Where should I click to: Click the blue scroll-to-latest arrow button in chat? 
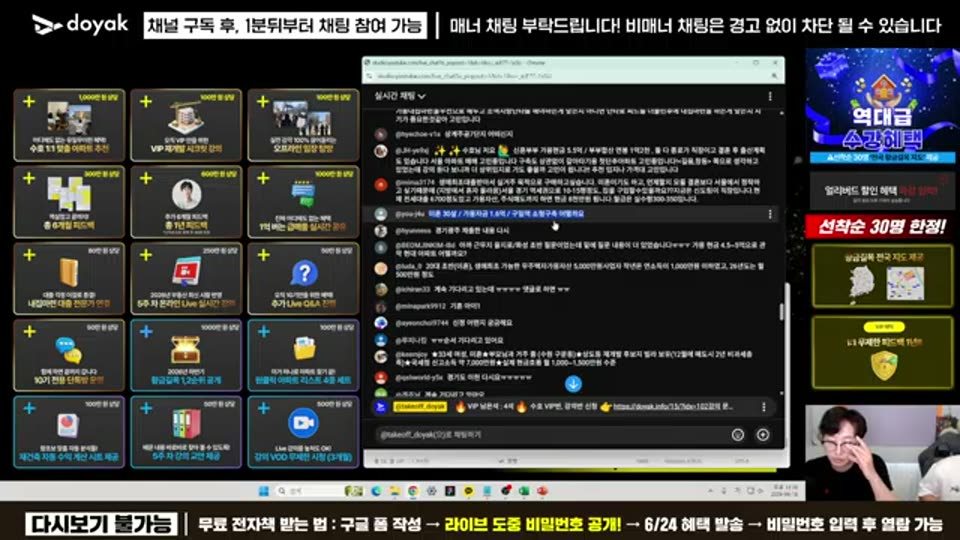[573, 384]
